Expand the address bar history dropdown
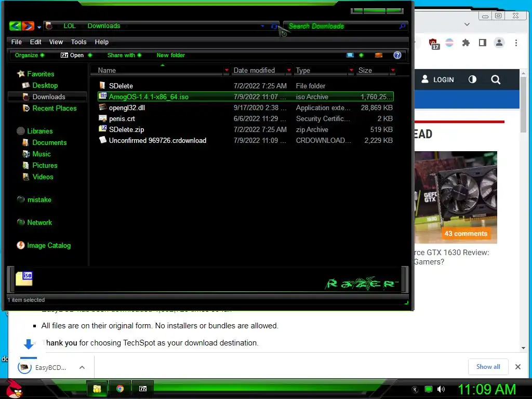 click(262, 26)
